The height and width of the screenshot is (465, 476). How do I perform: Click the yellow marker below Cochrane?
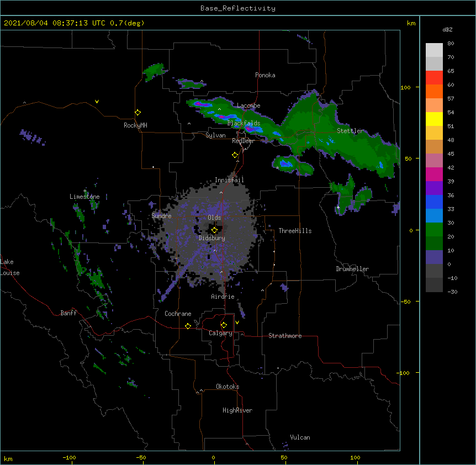pos(188,326)
